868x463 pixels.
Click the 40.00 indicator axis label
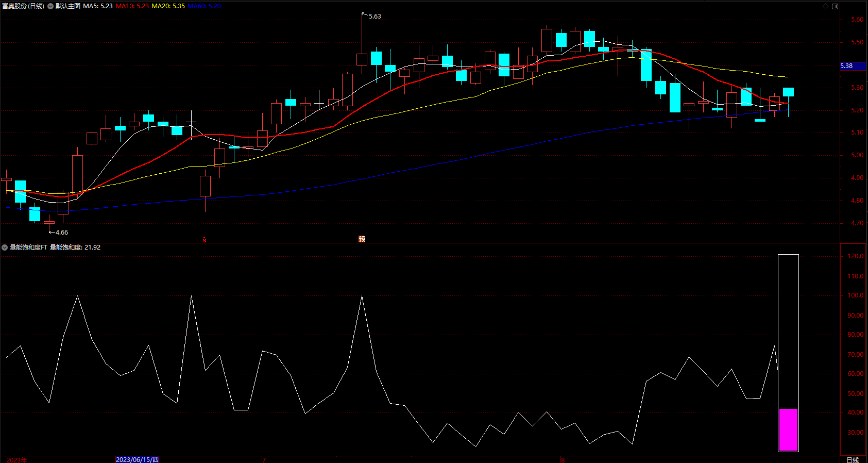(856, 412)
